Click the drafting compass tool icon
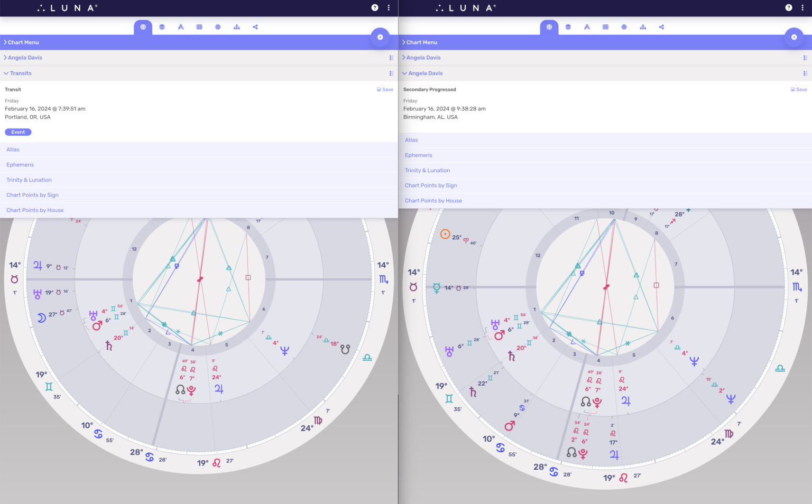 181,27
